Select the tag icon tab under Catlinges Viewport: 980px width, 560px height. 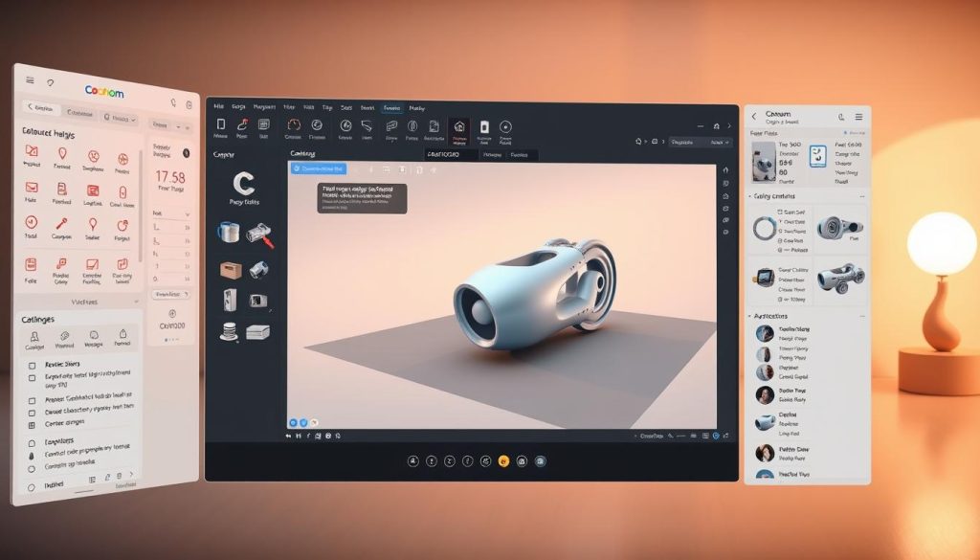pos(64,336)
